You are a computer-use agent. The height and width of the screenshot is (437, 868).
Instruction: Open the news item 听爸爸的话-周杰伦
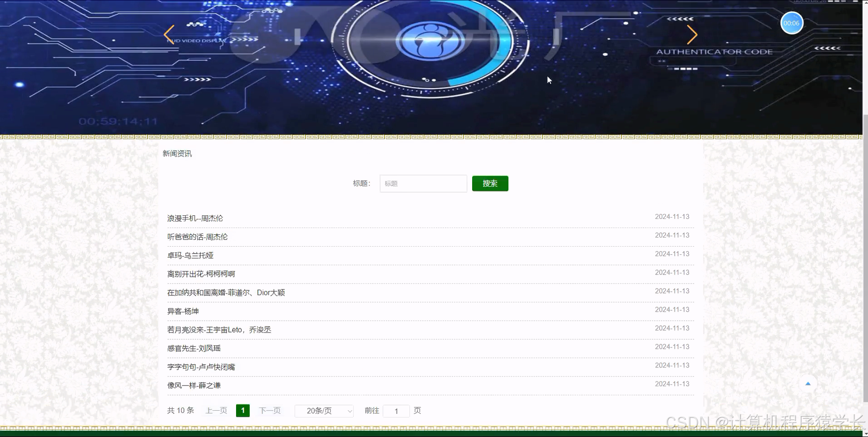197,237
